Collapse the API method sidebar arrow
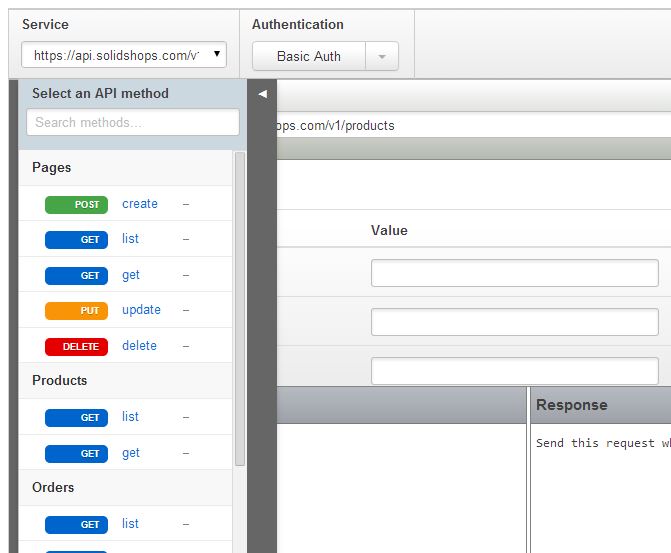The height and width of the screenshot is (553, 671). click(263, 94)
